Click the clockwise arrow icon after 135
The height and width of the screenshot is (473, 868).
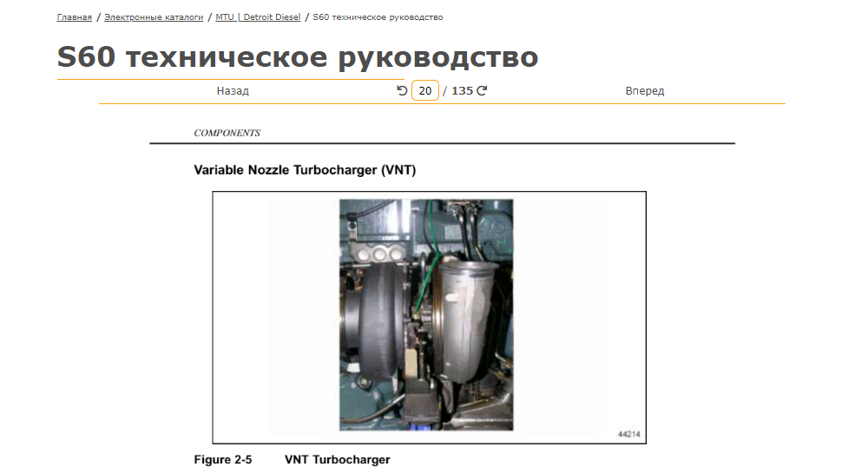point(482,91)
